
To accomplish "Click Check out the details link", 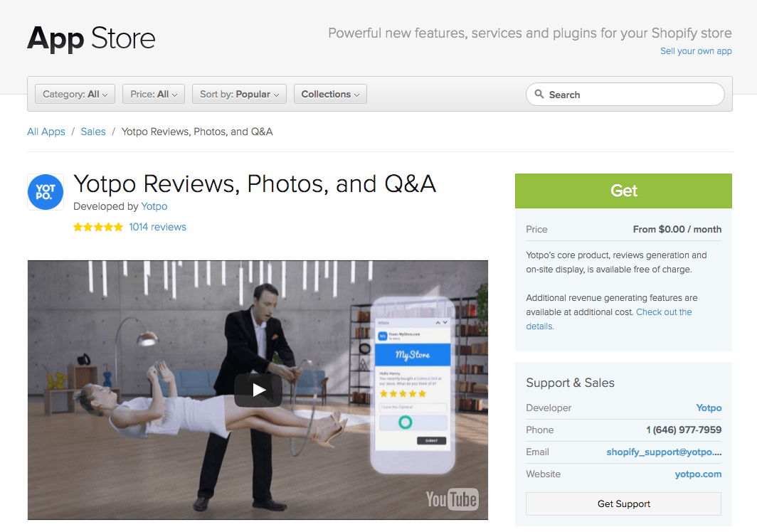I will (x=663, y=312).
